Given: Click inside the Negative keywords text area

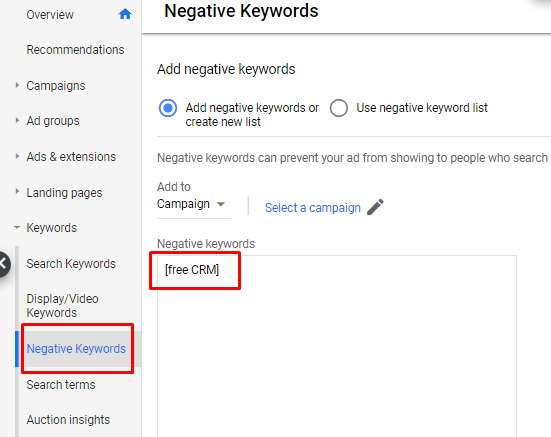Looking at the screenshot, I should click(x=337, y=346).
